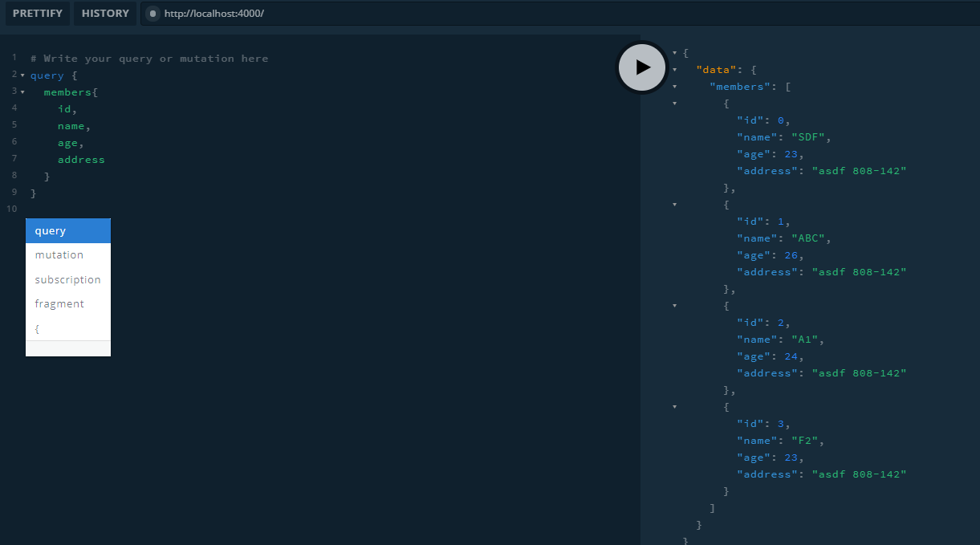Collapse the query block fold arrow on line 2
Screen dimensions: 980x545
point(22,75)
